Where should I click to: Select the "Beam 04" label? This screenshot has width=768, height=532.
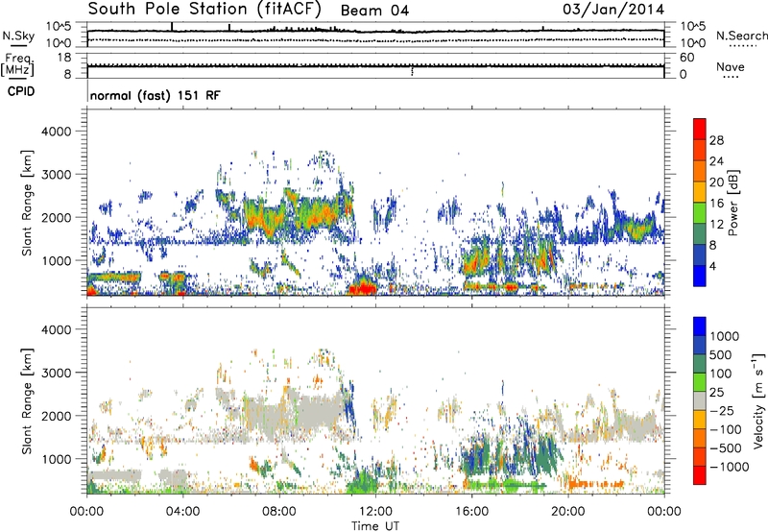tap(374, 11)
